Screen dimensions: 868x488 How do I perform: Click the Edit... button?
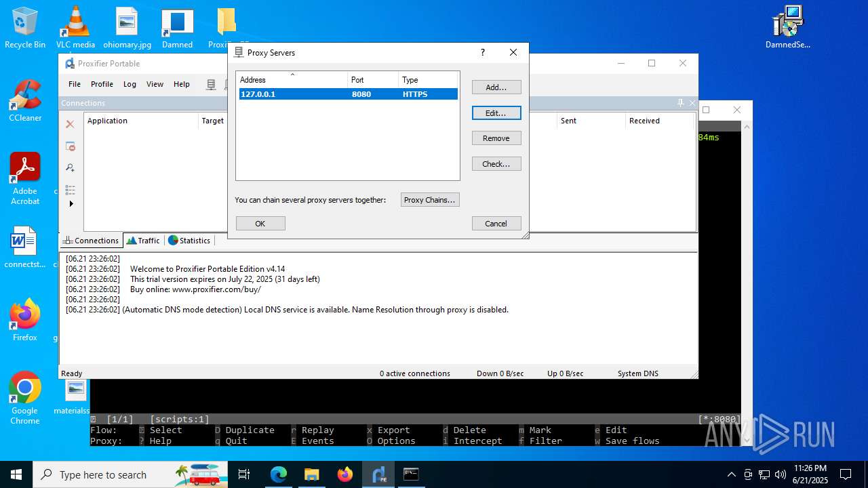click(x=496, y=113)
